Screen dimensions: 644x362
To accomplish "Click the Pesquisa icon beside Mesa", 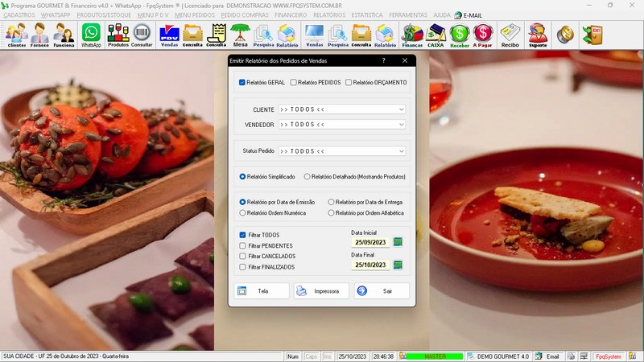I will (x=263, y=35).
